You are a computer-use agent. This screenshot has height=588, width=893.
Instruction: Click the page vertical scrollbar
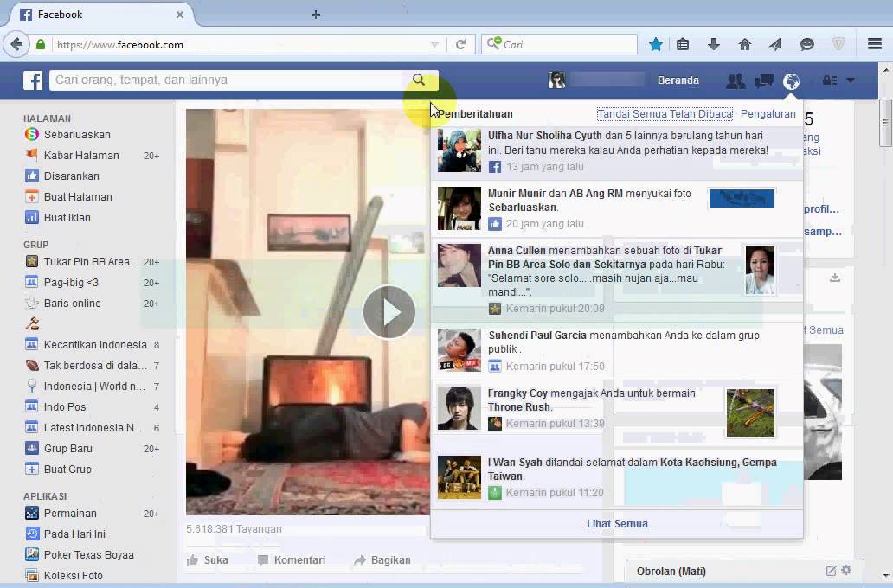pos(885,123)
